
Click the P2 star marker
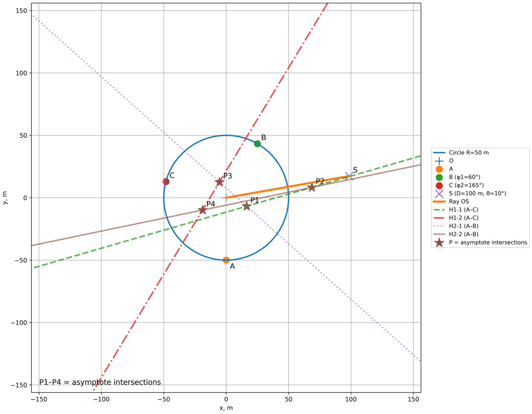[x=312, y=187]
